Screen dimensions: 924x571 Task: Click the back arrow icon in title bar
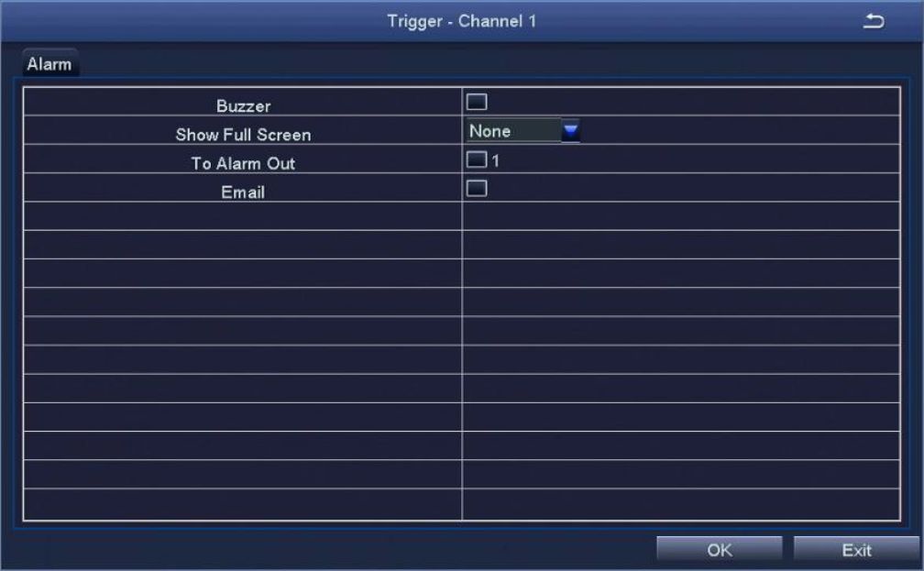point(874,22)
